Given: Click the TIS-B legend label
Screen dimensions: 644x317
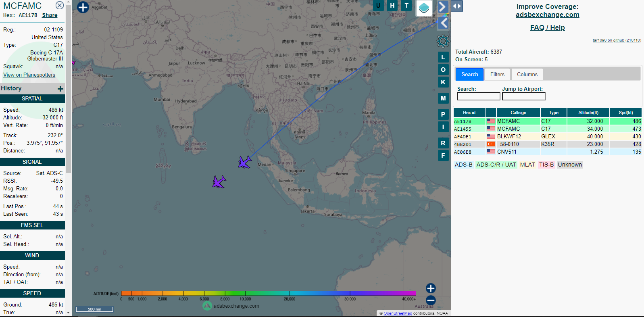Looking at the screenshot, I should click(546, 165).
